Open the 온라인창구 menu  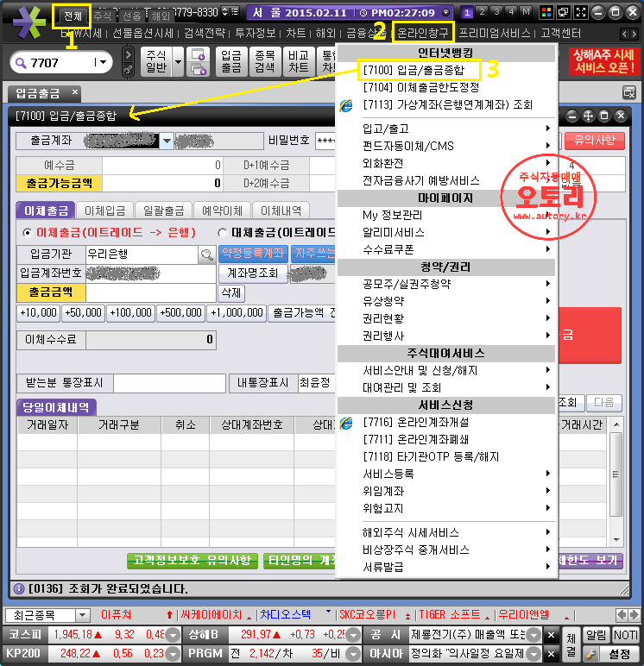pyautogui.click(x=422, y=33)
